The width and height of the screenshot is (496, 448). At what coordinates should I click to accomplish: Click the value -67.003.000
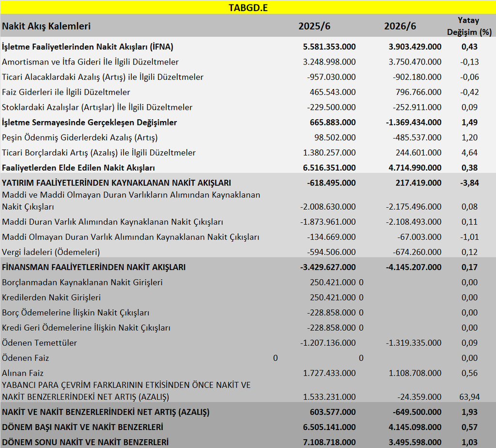(419, 237)
